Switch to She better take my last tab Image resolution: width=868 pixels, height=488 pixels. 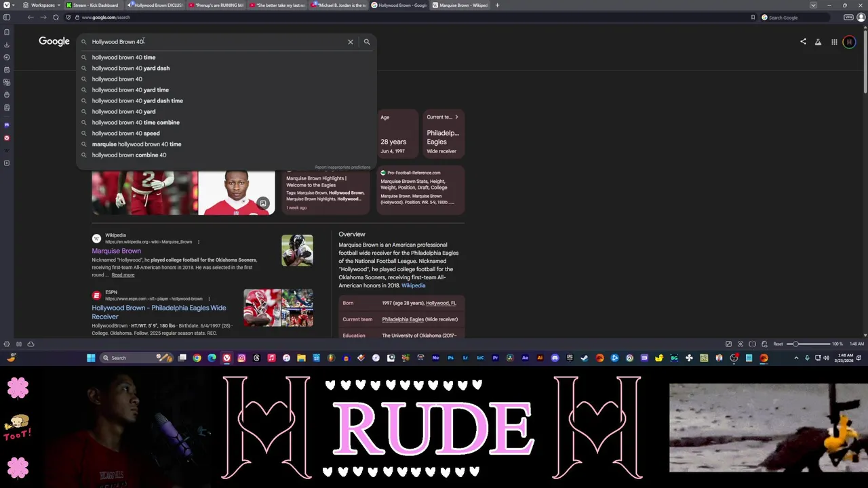(277, 5)
